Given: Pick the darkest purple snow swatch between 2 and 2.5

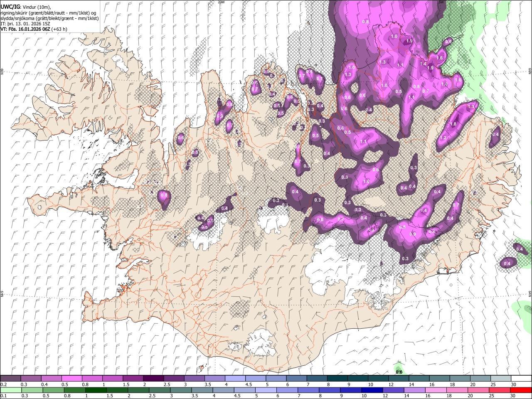Looking at the screenshot, I should tap(153, 378).
